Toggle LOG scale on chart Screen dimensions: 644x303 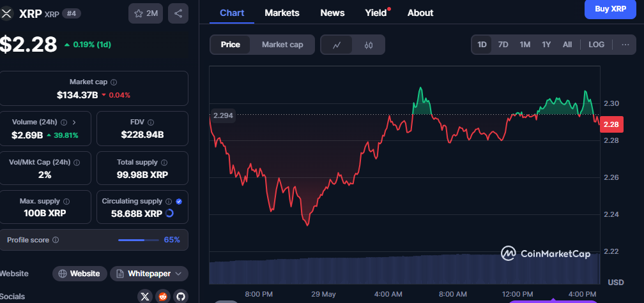(596, 45)
